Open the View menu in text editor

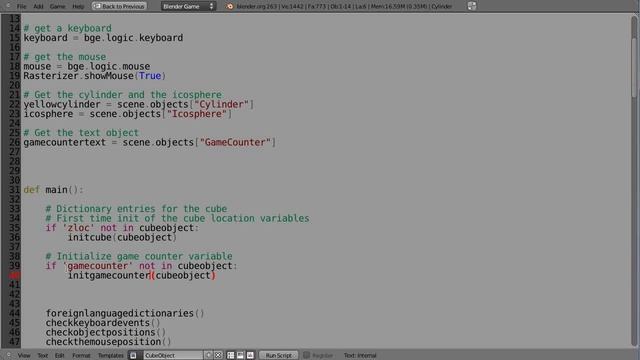pyautogui.click(x=24, y=356)
